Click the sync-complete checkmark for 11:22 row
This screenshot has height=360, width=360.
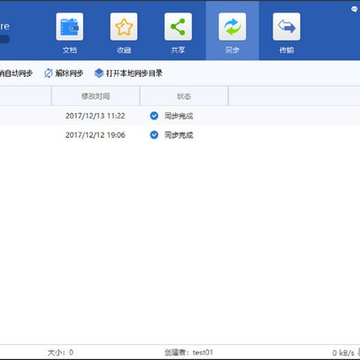tap(154, 116)
